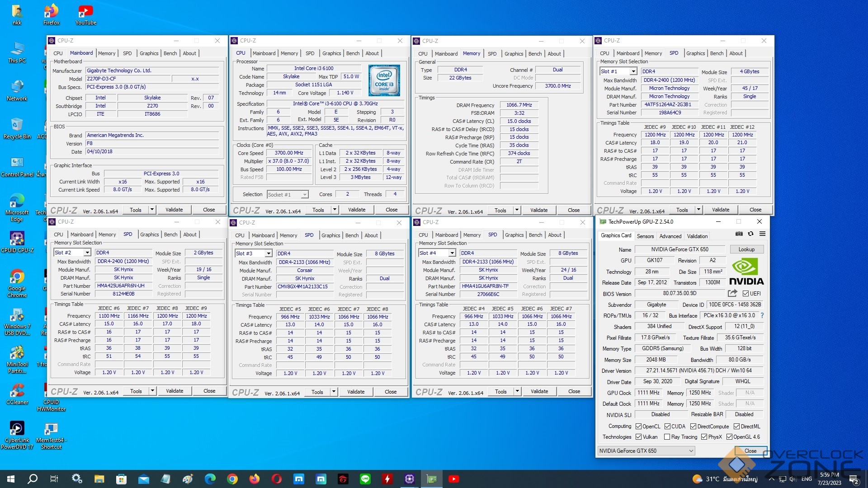Open the GPU selector NVIDIA GeForce GTX 650 dropdown
Screen dimensions: 868x488
click(646, 451)
